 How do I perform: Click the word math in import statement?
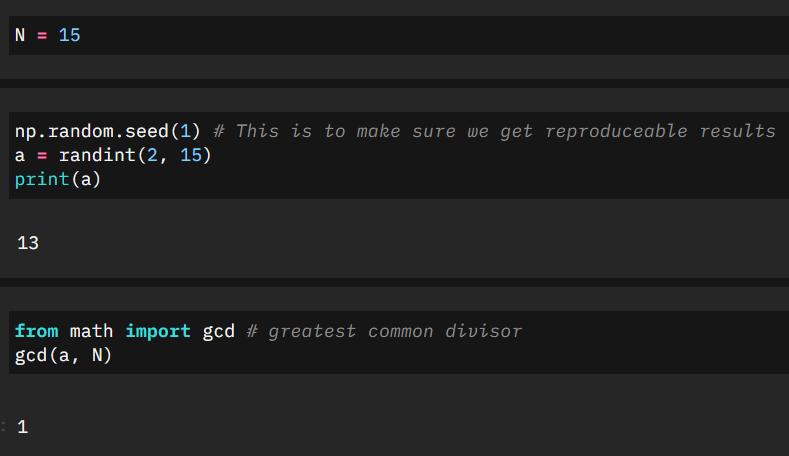pyautogui.click(x=91, y=331)
